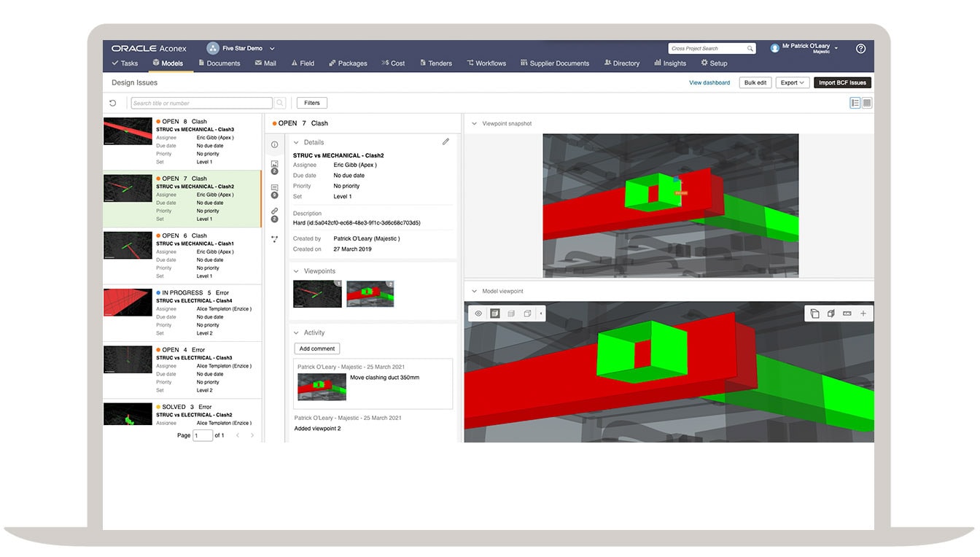Image resolution: width=980 pixels, height=557 pixels.
Task: Click the eye visibility icon in model viewpoint
Action: pos(478,313)
